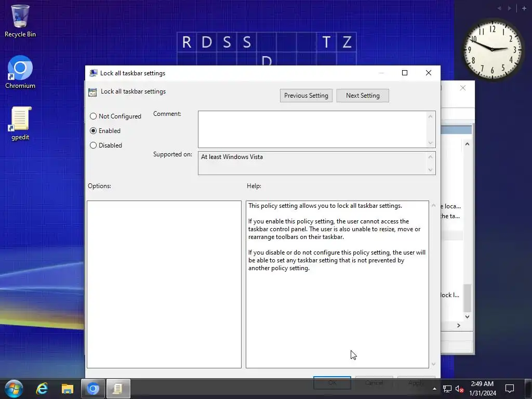Screen dimensions: 532x399
Task: Click the previous gadget page arrow
Action: pos(499,8)
